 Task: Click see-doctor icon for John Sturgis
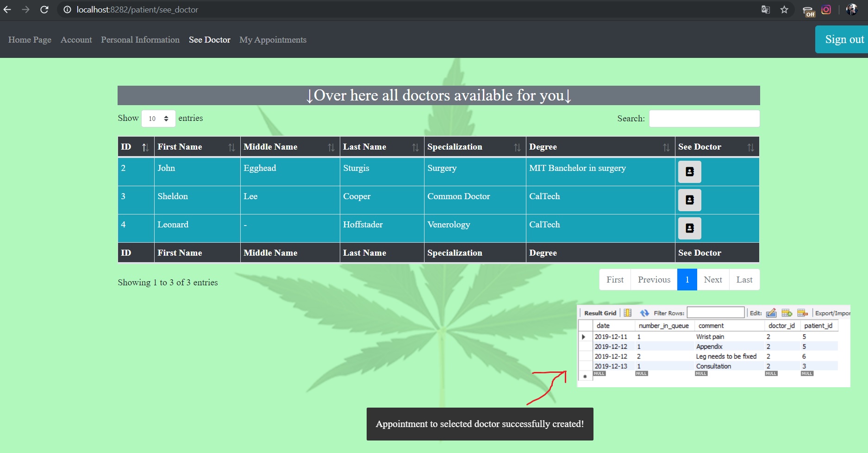click(x=689, y=172)
